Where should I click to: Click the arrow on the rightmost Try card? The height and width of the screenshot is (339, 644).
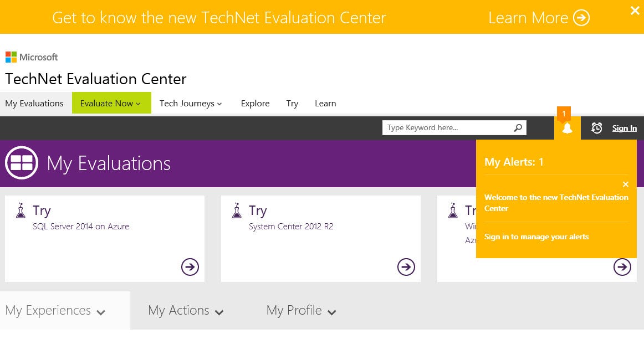tap(622, 267)
